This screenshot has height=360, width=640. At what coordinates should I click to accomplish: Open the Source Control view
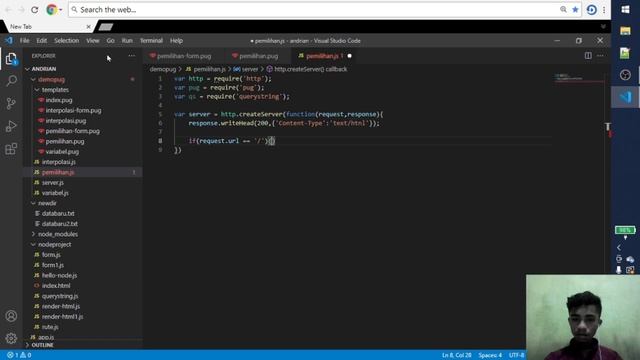(11, 103)
